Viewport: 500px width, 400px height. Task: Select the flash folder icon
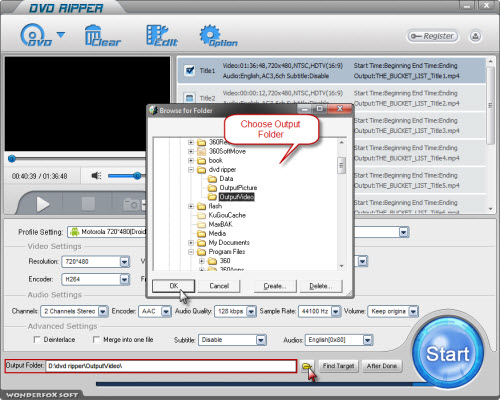click(x=201, y=206)
